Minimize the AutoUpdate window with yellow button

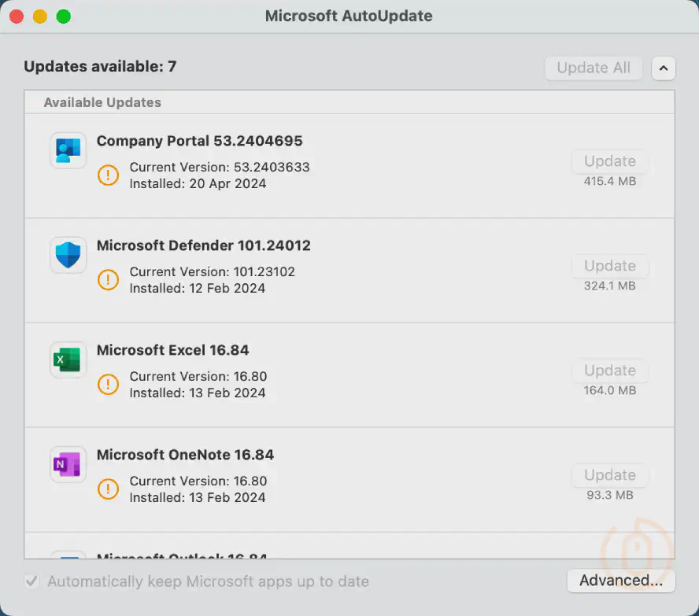[x=40, y=17]
